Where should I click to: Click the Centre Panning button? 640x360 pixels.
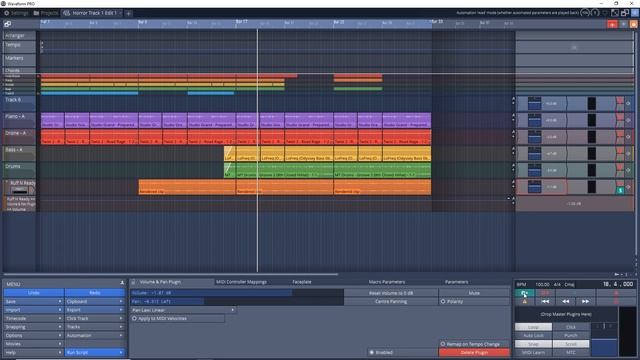(x=391, y=301)
